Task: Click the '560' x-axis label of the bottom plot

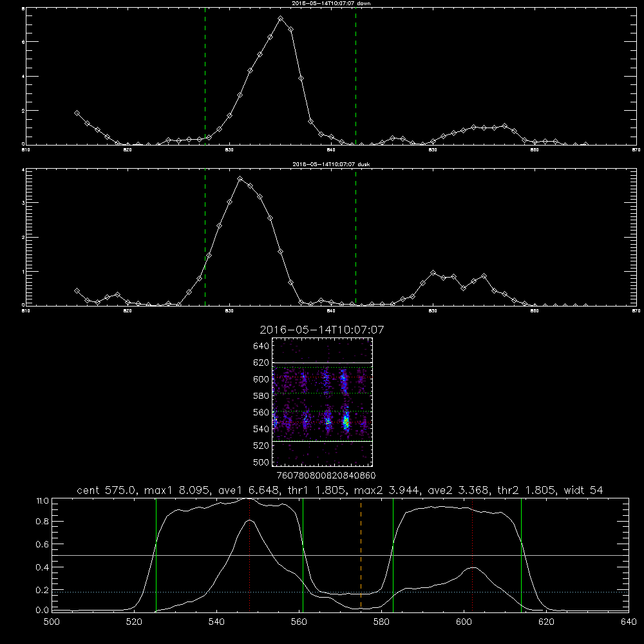Action: pos(299,621)
